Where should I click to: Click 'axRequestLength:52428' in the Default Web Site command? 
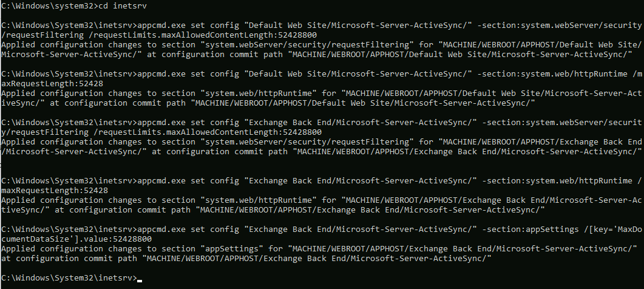52,83
